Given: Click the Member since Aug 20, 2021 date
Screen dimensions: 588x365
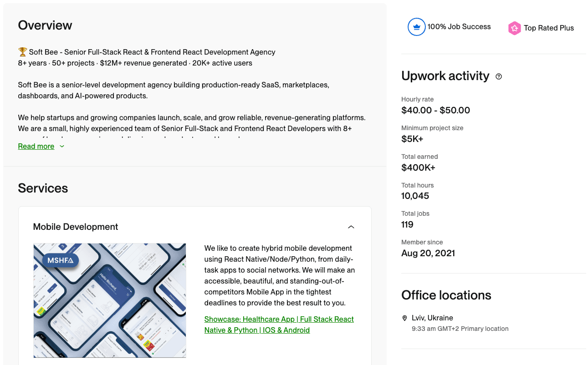Looking at the screenshot, I should click(x=428, y=253).
